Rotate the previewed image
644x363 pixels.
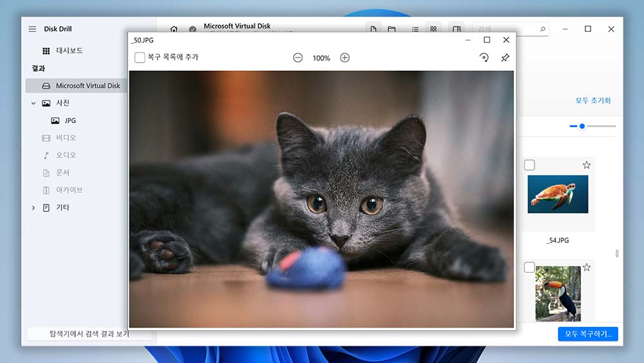point(484,57)
